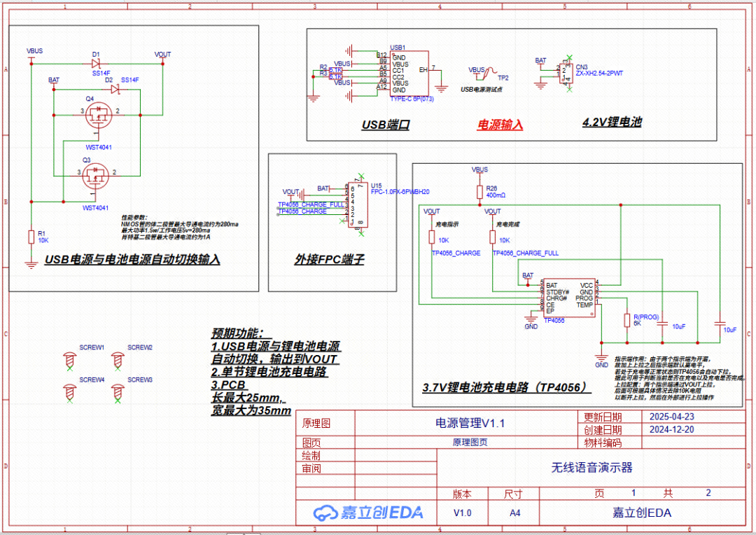Select the CN3 battery connector symbol
This screenshot has width=756, height=535.
pos(566,74)
